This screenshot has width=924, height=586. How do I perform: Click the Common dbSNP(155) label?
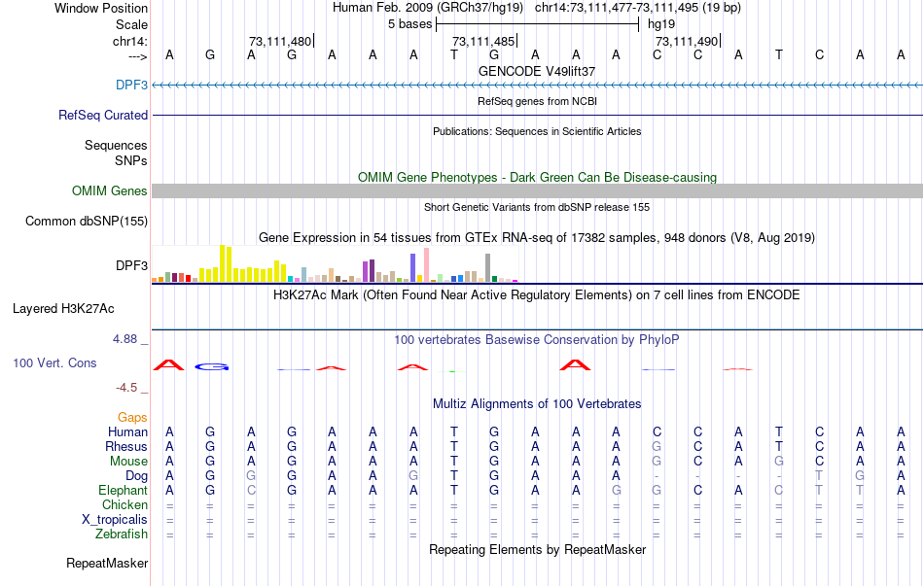click(86, 221)
